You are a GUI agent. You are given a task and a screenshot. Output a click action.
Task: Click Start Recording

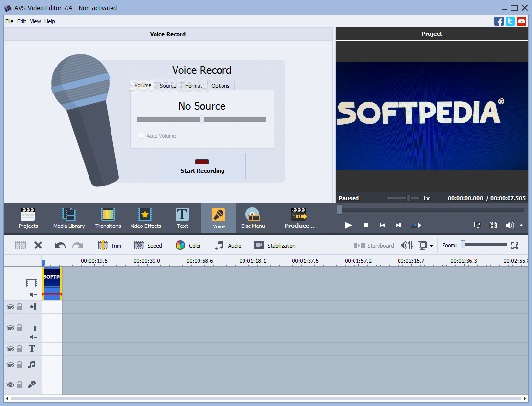[202, 166]
